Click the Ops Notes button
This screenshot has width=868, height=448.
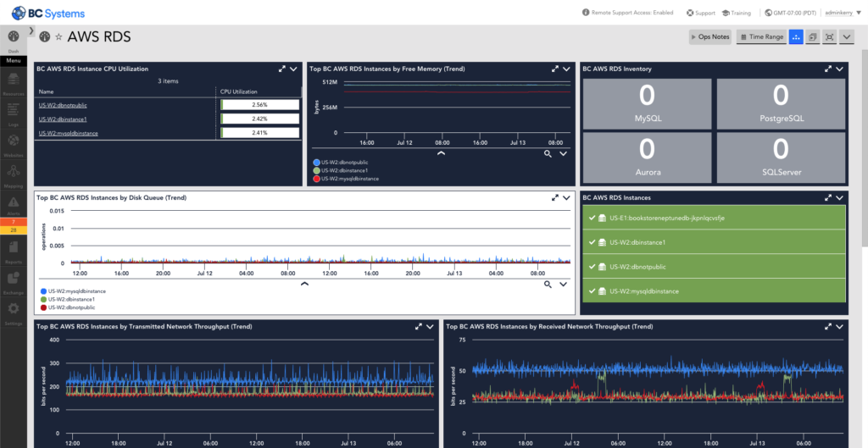click(710, 37)
